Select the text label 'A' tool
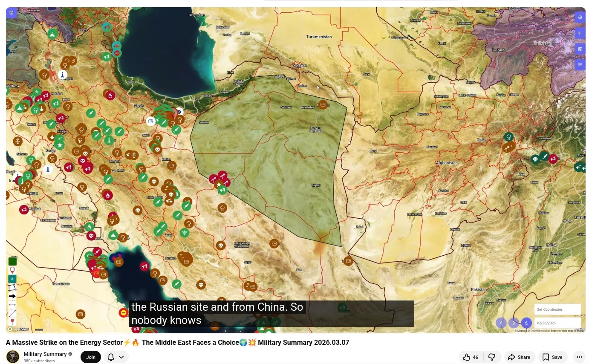Screen dimensions: 589x364 click(x=12, y=279)
